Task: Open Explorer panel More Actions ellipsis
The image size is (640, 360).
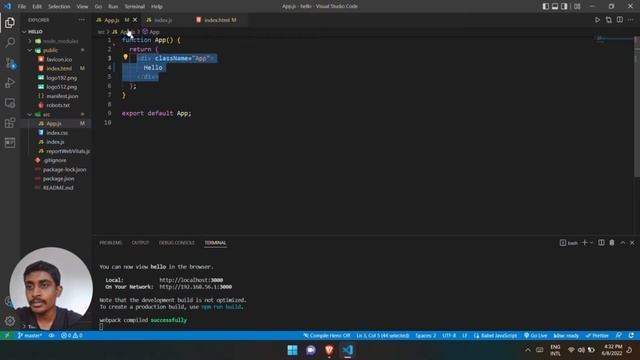Action: click(x=82, y=20)
